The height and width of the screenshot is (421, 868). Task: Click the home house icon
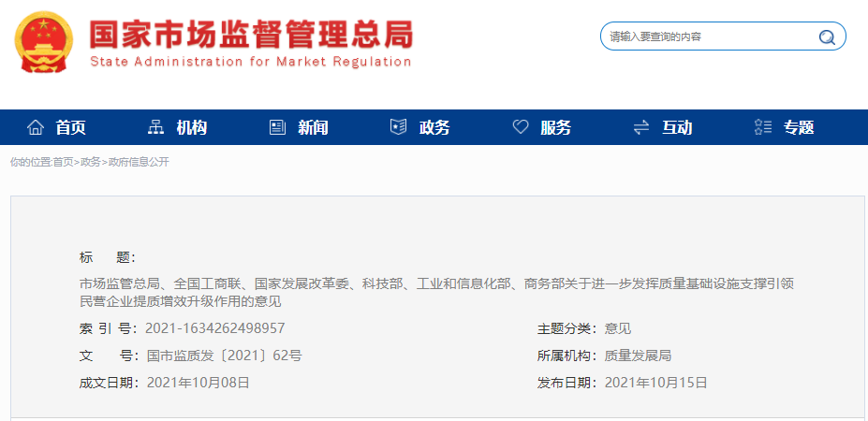click(x=36, y=127)
